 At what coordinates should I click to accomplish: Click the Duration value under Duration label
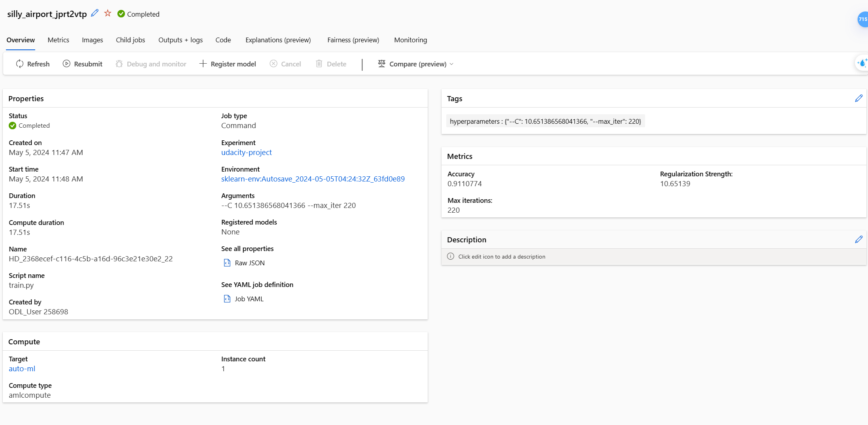19,205
